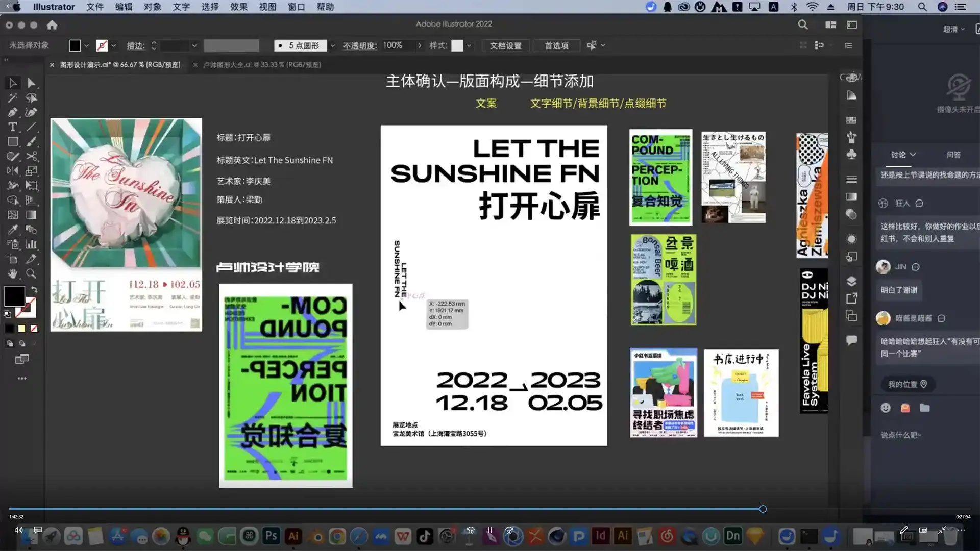Click the 首选项 button
This screenshot has width=980, height=551.
coord(556,45)
